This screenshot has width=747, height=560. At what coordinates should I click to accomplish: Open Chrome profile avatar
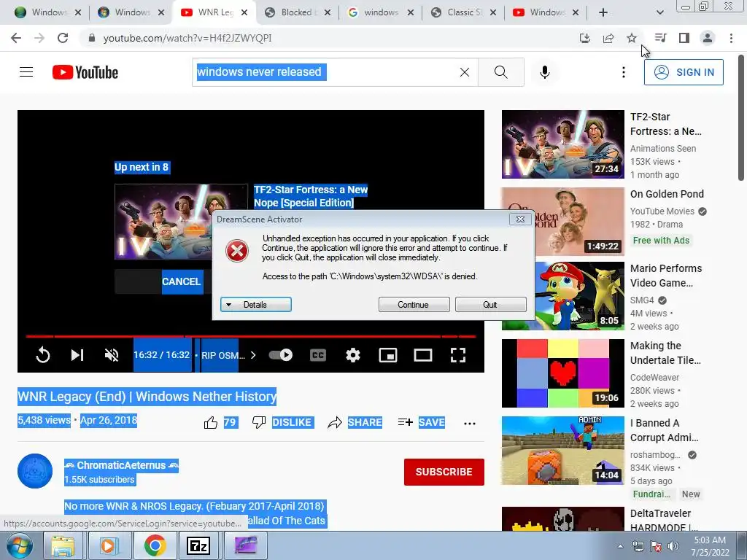[708, 38]
